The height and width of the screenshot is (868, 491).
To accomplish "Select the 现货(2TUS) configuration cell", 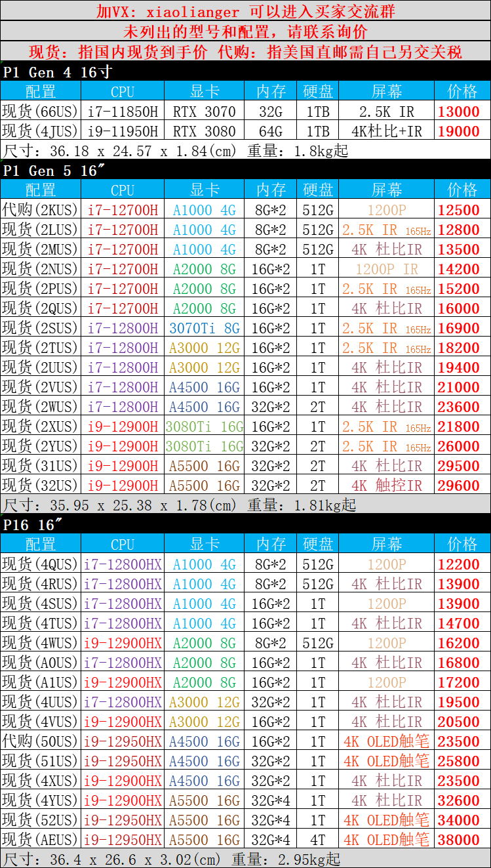I will [x=41, y=347].
